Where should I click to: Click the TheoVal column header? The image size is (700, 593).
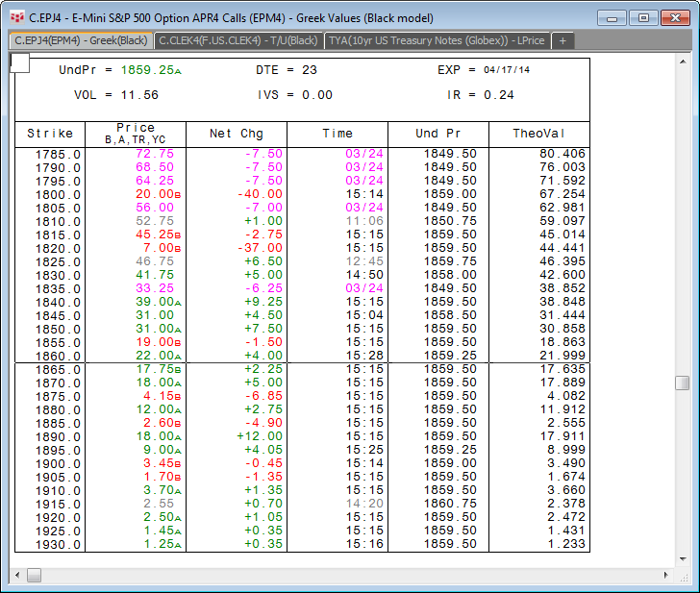pyautogui.click(x=538, y=134)
